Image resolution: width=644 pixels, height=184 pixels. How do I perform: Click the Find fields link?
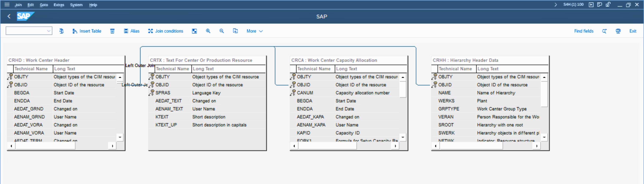click(x=583, y=31)
